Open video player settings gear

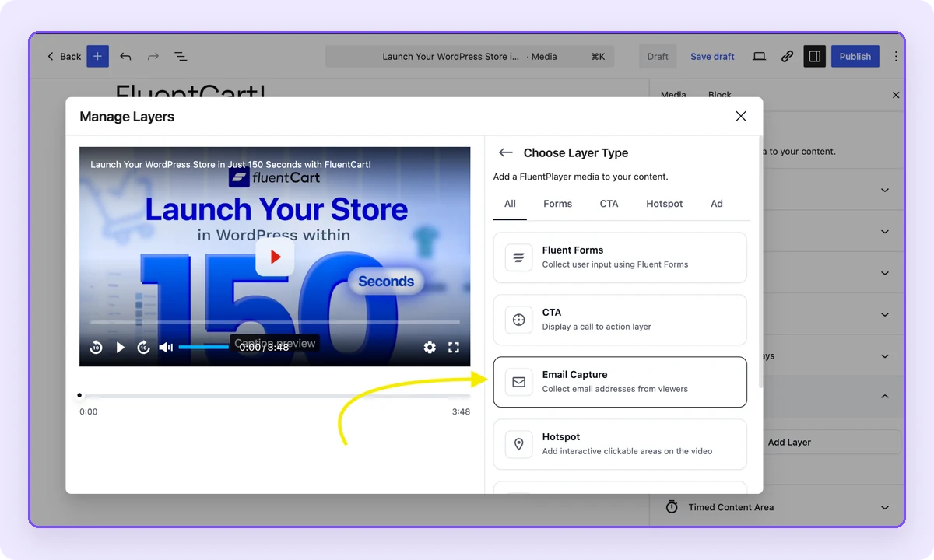430,348
